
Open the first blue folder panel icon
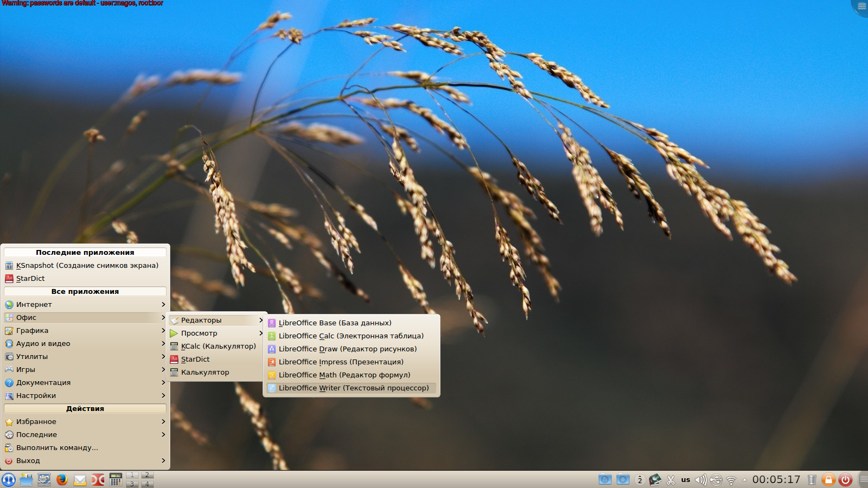point(605,480)
